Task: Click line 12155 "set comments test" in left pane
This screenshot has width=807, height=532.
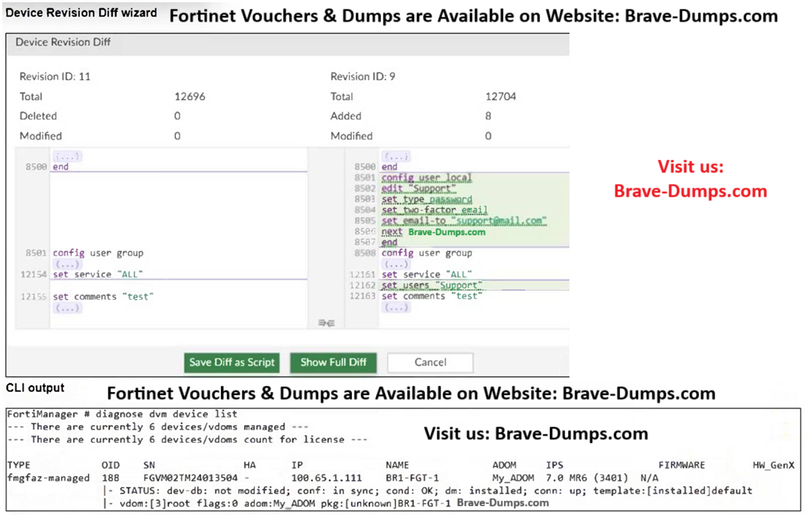Action: 103,297
